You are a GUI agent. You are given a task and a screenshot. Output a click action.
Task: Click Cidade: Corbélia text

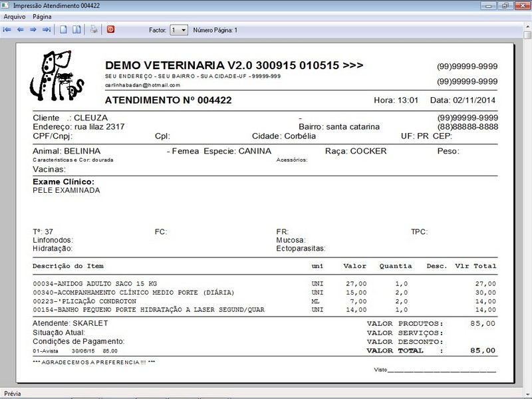[284, 136]
